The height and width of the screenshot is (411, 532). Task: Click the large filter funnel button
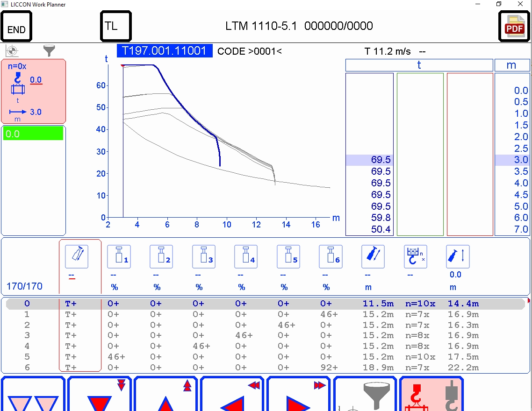coord(366,394)
